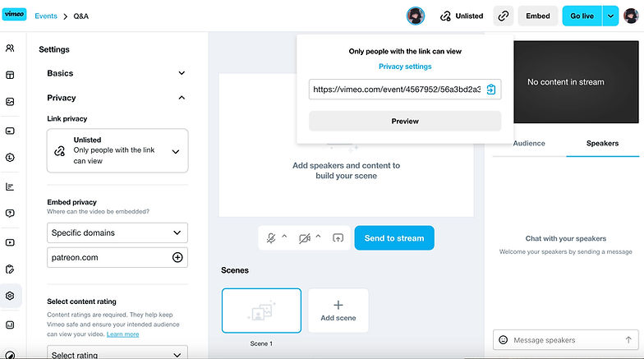
Task: Open the settings gear in sidebar
Action: tap(10, 296)
